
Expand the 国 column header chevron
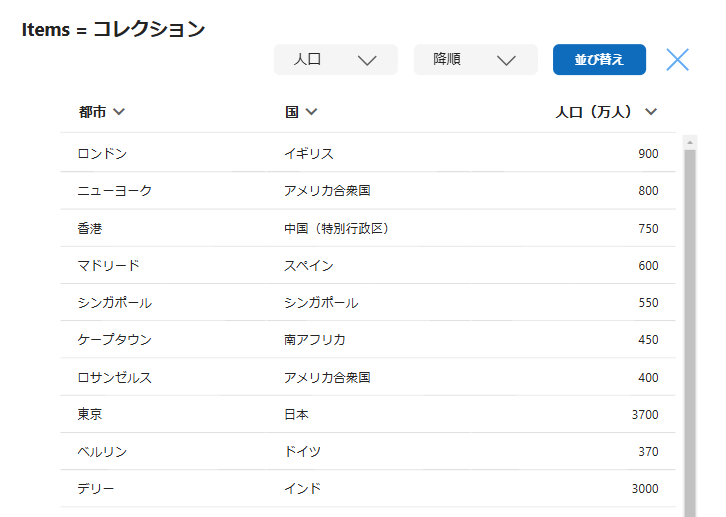tap(311, 112)
